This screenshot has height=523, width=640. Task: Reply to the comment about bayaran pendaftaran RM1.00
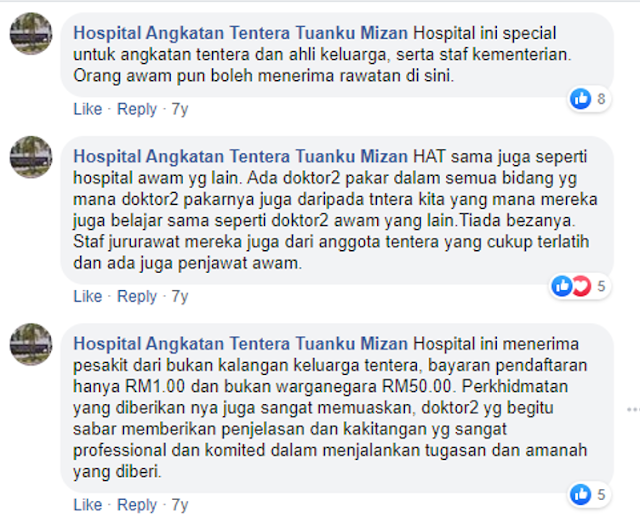pyautogui.click(x=137, y=505)
